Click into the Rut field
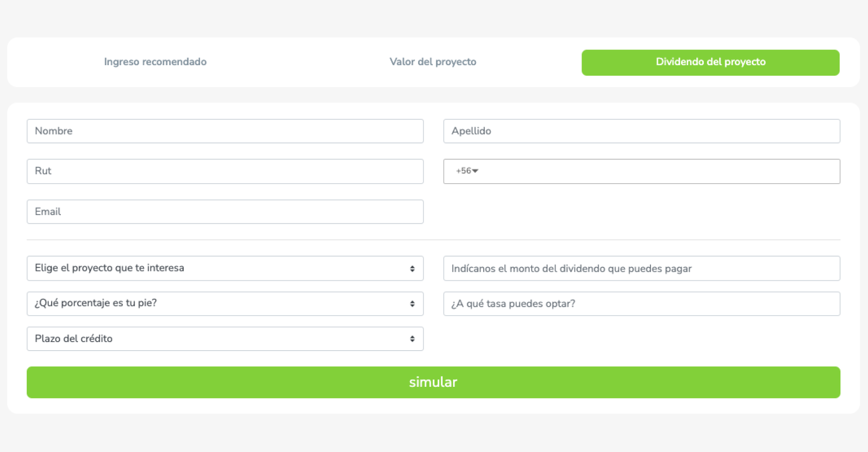The width and height of the screenshot is (868, 452). pyautogui.click(x=225, y=171)
